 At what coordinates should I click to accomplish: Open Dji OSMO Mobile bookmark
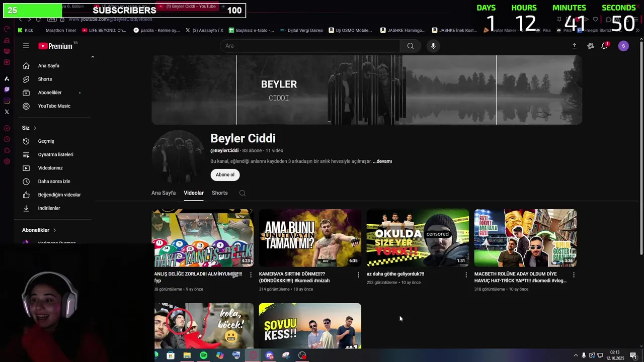(351, 30)
